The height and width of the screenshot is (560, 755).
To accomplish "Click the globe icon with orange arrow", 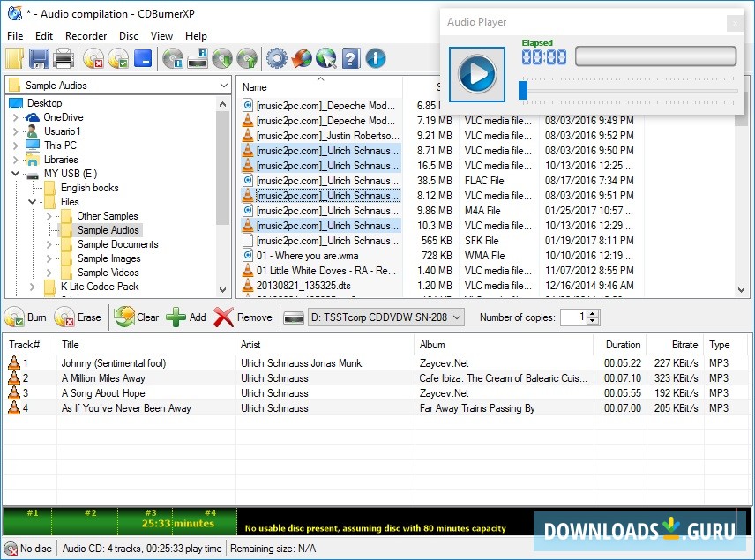I will coord(302,59).
